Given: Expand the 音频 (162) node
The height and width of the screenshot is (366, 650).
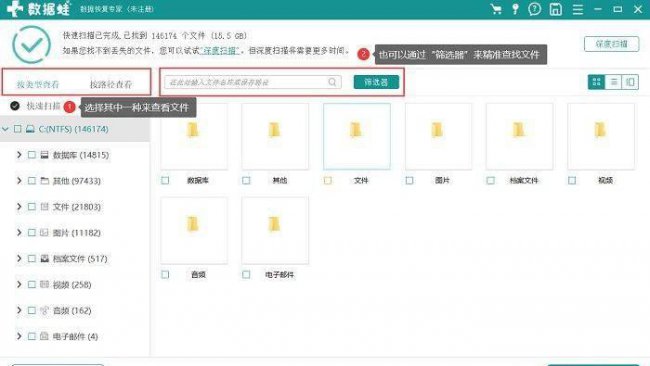Looking at the screenshot, I should 19,310.
